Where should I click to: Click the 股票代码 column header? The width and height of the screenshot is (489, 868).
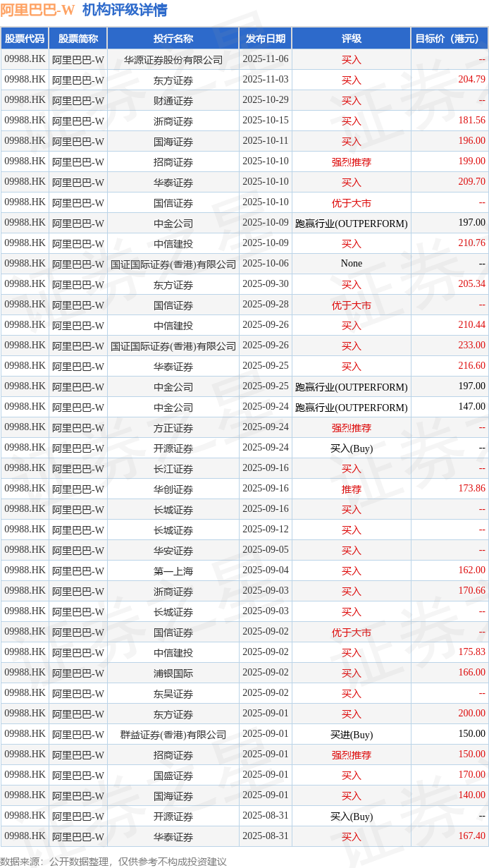point(25,39)
